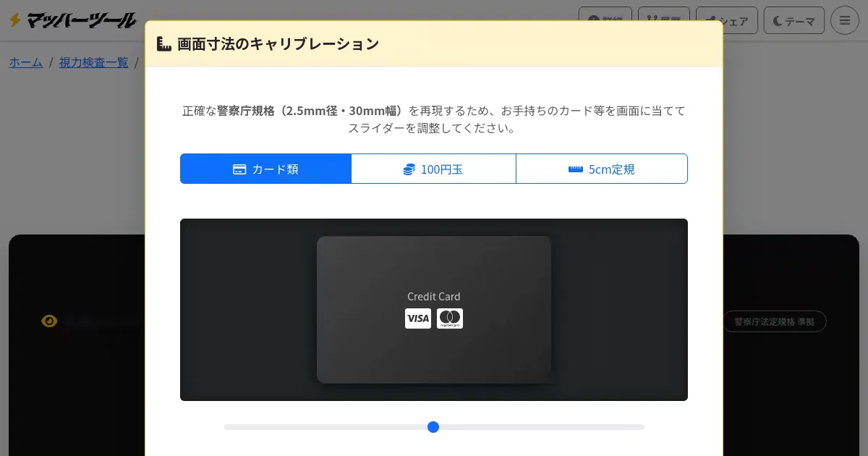Toggle the テーマ moon theme switch
Image resolution: width=868 pixels, height=456 pixels.
point(793,20)
